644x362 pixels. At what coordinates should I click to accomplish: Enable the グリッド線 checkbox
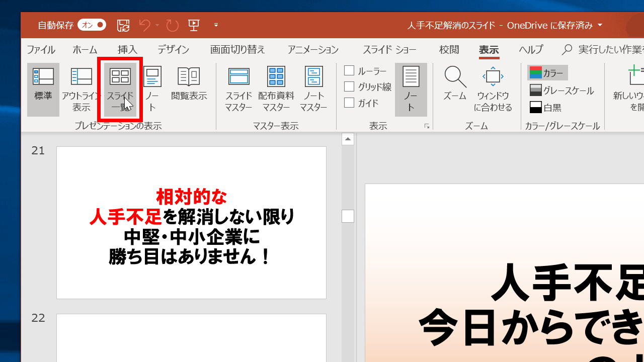click(348, 86)
